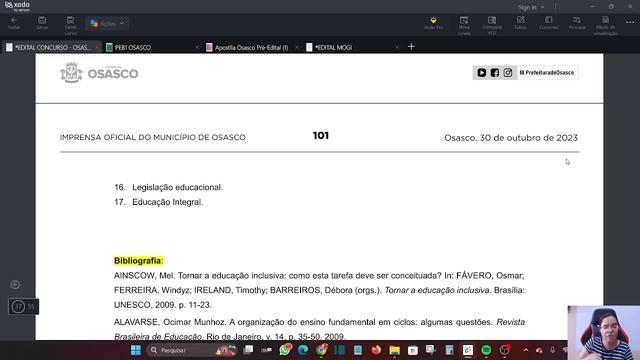Click 'Osasco, 30 de outubro de 2023'
Viewport: 640px width, 360px height.
click(511, 138)
